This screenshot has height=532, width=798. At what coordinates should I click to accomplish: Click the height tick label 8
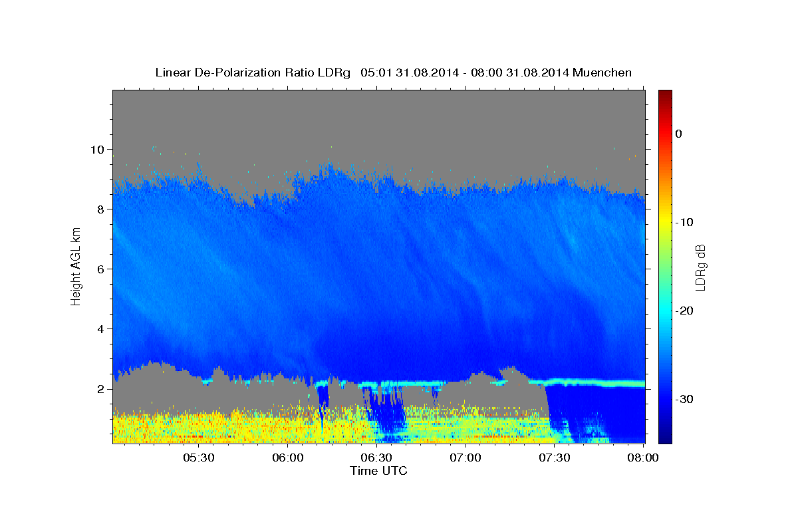click(99, 209)
